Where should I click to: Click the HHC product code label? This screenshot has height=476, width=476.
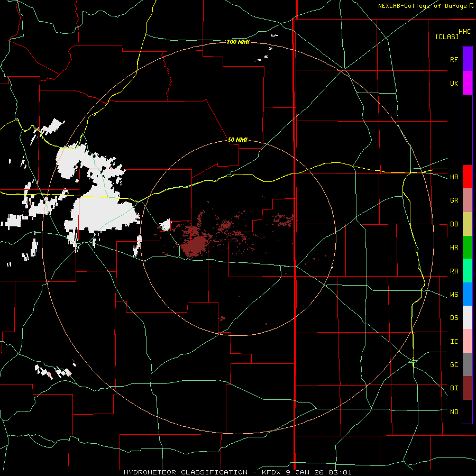pyautogui.click(x=464, y=32)
